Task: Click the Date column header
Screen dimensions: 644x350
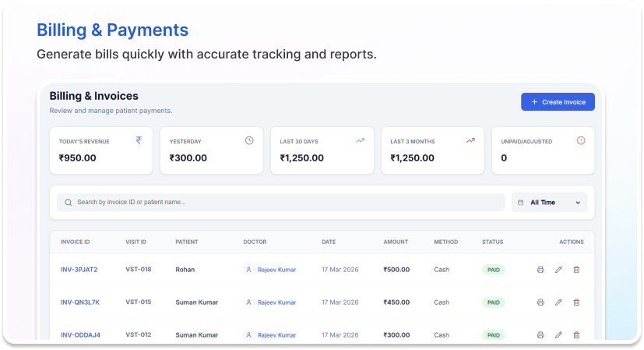Action: pyautogui.click(x=329, y=242)
